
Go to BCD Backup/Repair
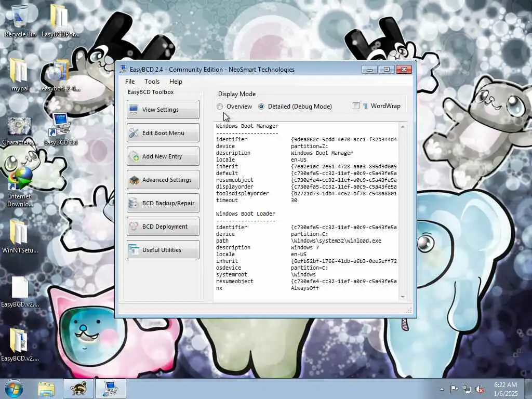pyautogui.click(x=163, y=203)
